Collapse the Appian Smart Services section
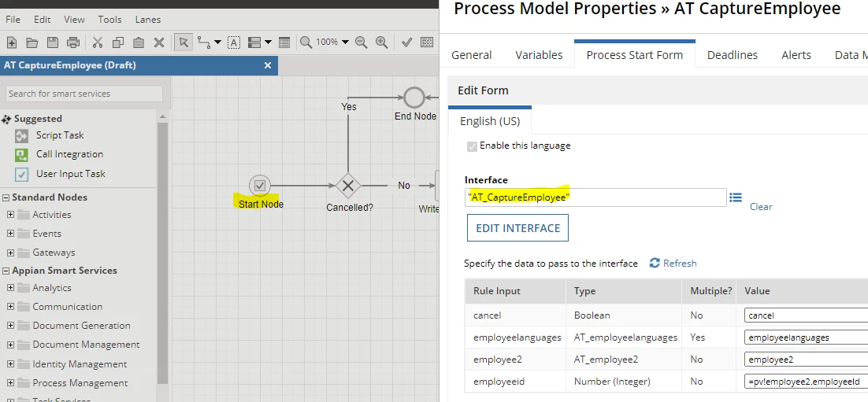Screen dimensions: 868x402 click(6, 271)
